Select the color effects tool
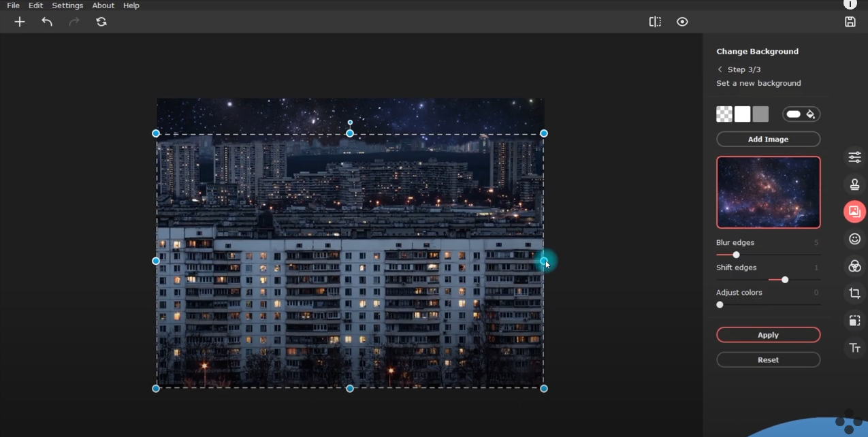 854,265
